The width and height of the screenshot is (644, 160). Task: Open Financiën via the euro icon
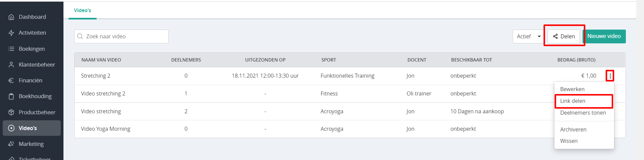[11, 80]
